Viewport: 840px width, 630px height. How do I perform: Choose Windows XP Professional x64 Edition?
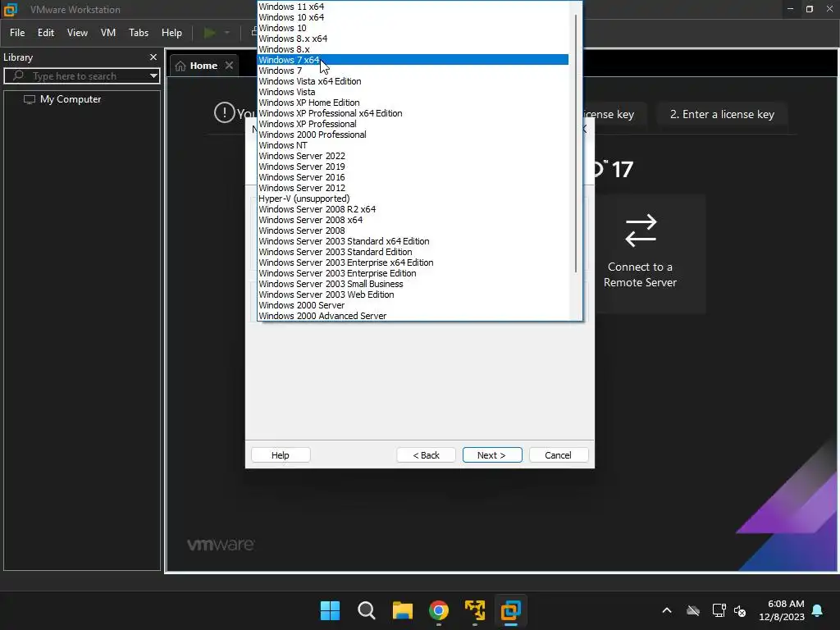413,113
